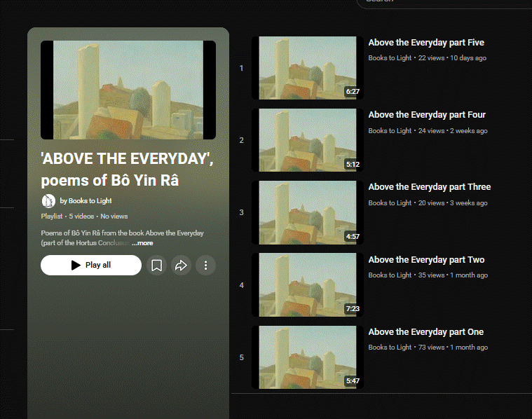532x419 pixels.
Task: Open the Books to Light channel link under playlist title
Action: [86, 201]
